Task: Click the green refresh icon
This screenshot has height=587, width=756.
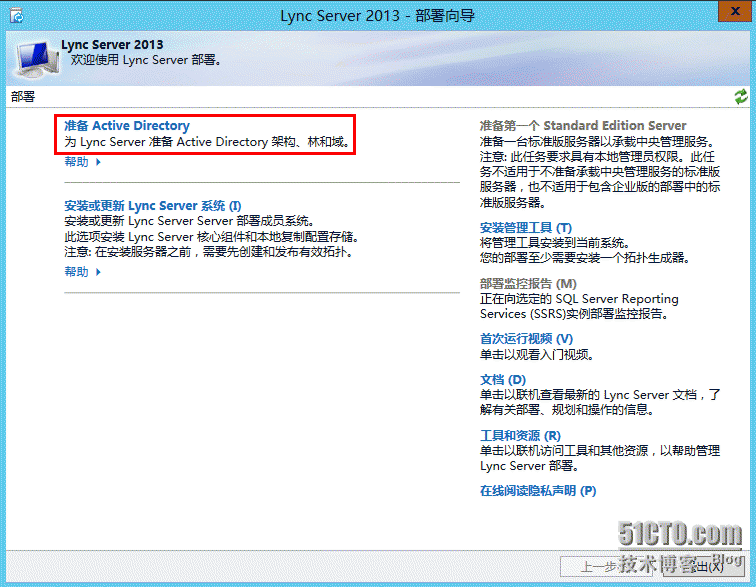Action: pyautogui.click(x=741, y=96)
